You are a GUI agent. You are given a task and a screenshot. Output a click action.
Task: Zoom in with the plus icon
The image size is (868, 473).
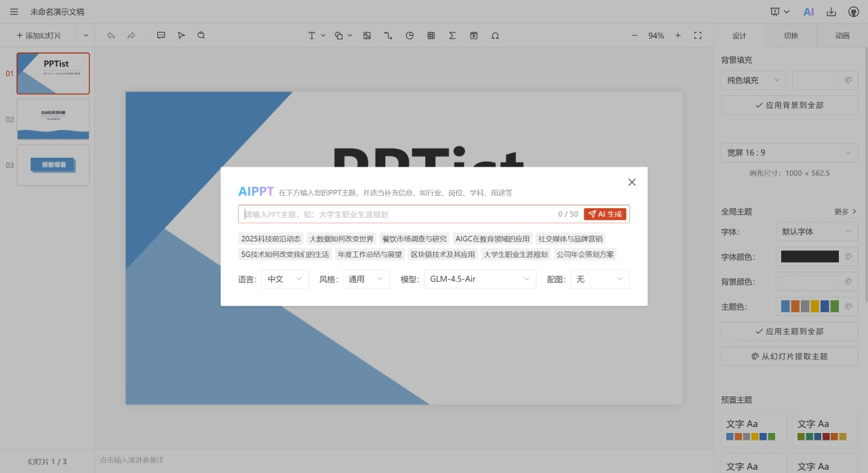tap(677, 35)
